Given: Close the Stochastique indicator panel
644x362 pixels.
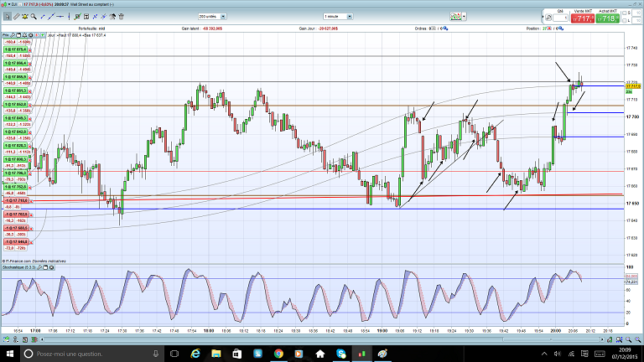Looking at the screenshot, I should (52, 267).
